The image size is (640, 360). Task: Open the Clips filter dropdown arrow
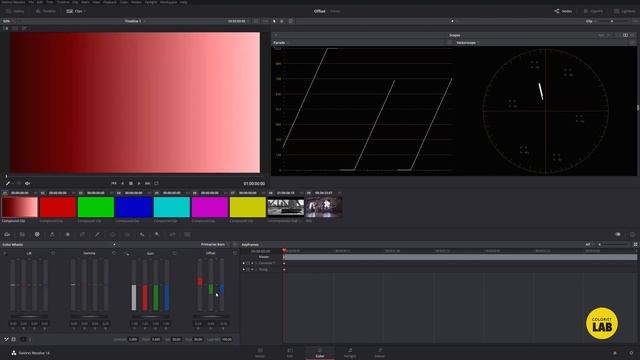coord(84,11)
